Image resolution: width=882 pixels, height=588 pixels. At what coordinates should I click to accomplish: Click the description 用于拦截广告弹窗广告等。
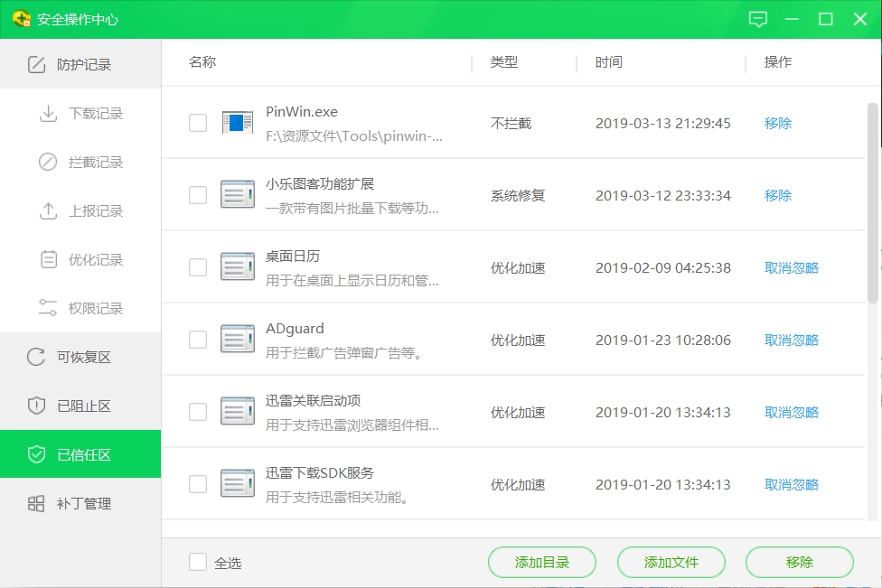pos(343,353)
